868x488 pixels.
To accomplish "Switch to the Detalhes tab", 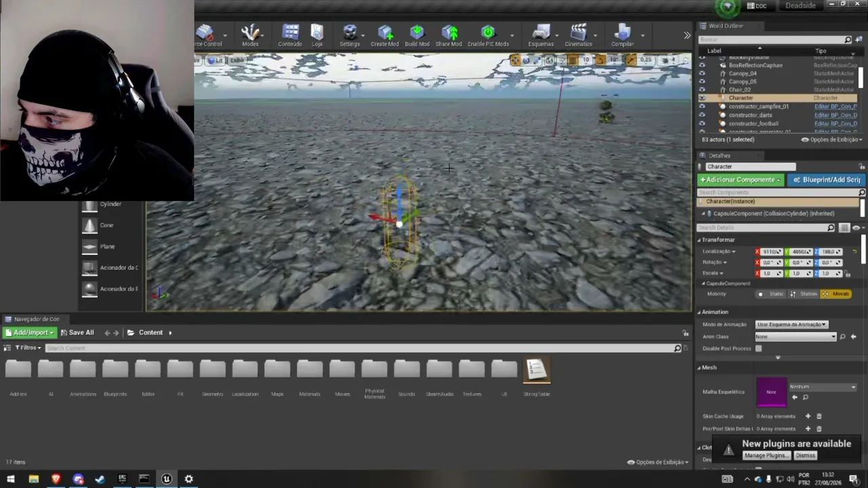I will tap(719, 156).
